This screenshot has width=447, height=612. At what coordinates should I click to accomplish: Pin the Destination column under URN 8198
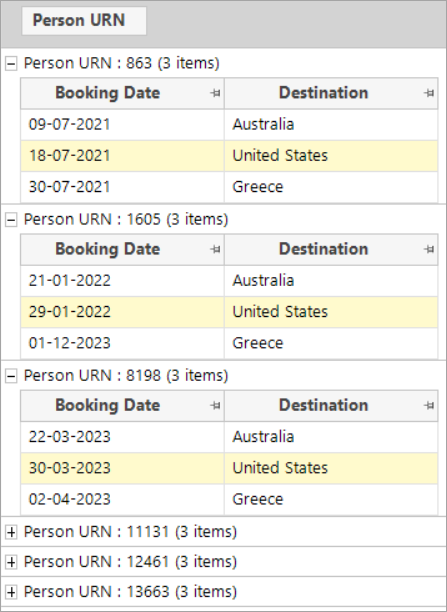point(429,405)
